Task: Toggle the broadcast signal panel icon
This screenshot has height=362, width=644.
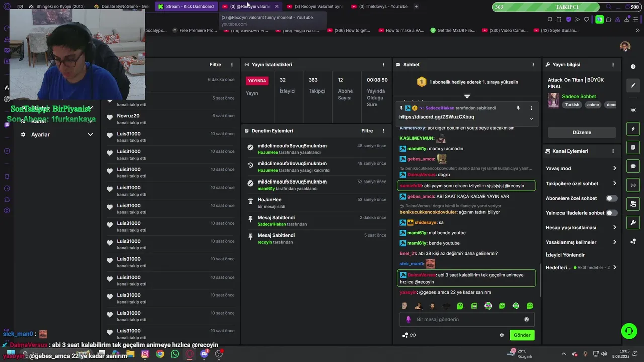Action: [x=633, y=185]
